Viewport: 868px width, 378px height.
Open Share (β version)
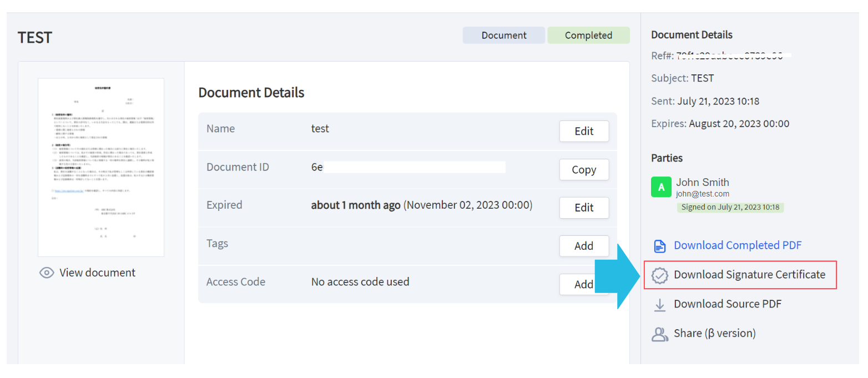click(x=715, y=333)
